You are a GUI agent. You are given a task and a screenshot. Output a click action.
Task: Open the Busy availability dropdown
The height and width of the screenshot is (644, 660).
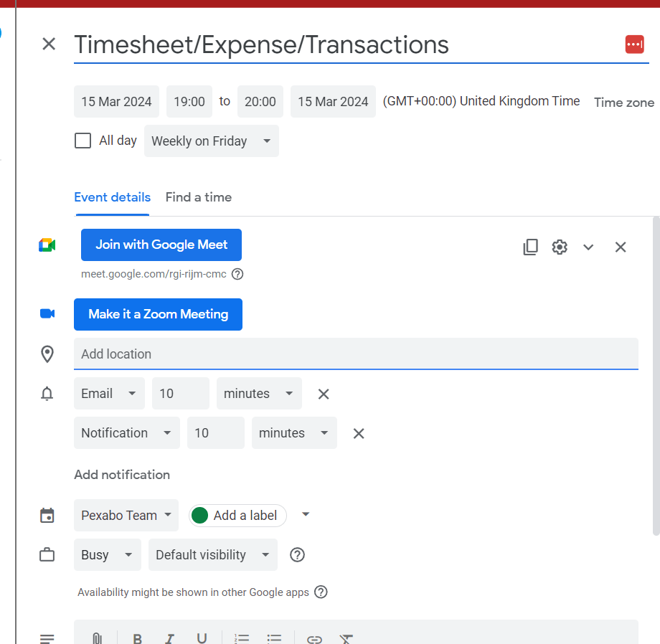point(108,555)
